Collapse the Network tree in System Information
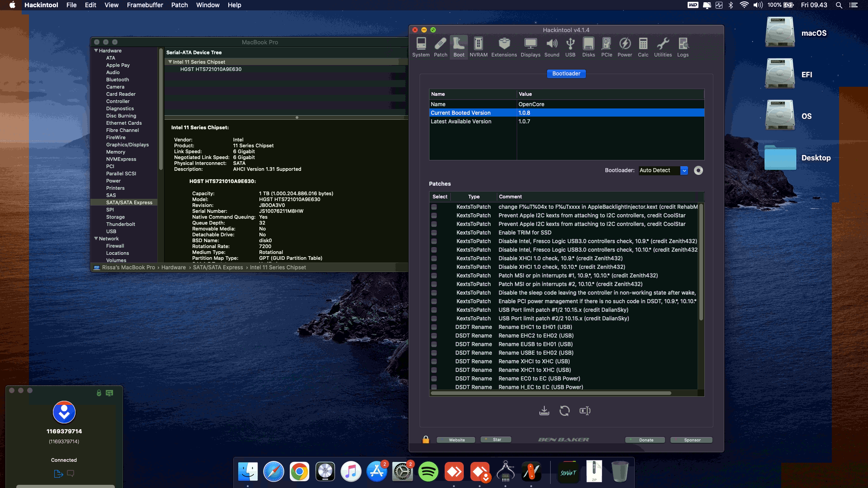Image resolution: width=868 pixels, height=488 pixels. [x=96, y=239]
